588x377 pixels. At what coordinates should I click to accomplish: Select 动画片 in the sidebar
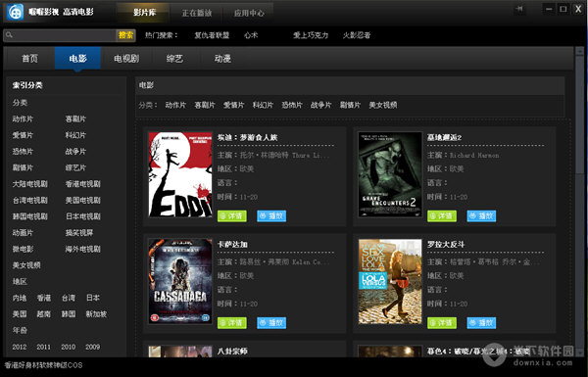point(23,233)
